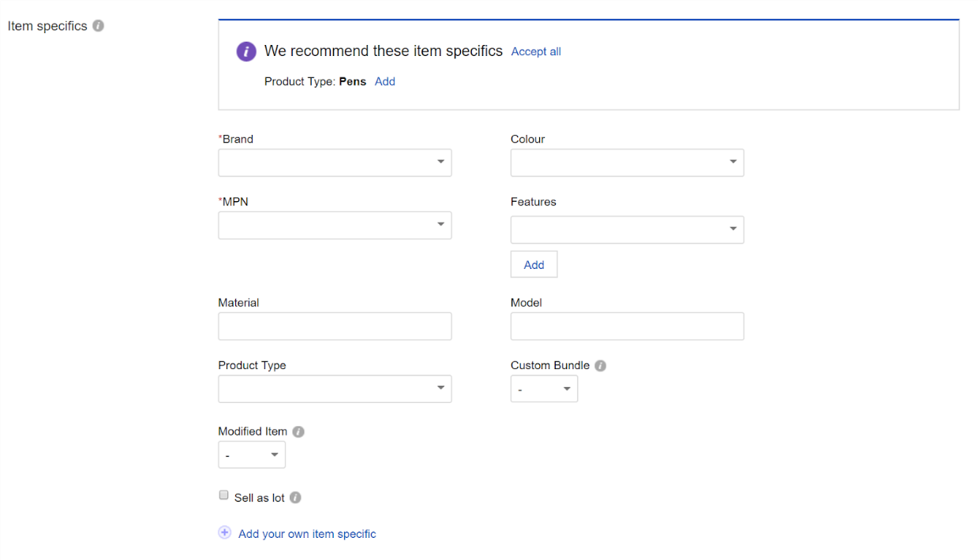Click into the Model text field
Image resolution: width=978 pixels, height=560 pixels.
click(627, 327)
